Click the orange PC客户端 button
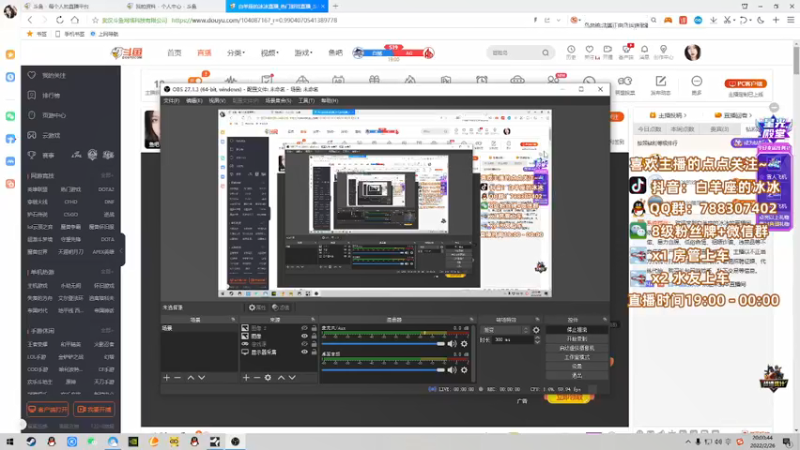Image resolution: width=800 pixels, height=450 pixels. point(745,83)
